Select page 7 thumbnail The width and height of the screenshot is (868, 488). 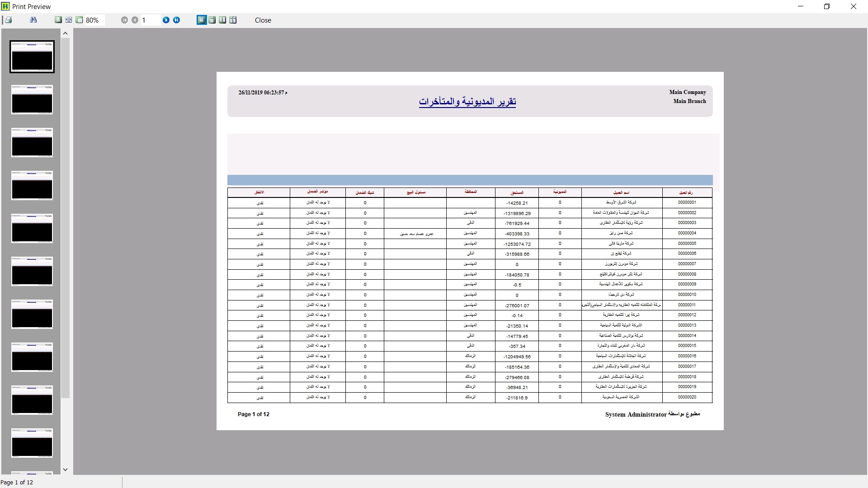(x=32, y=314)
